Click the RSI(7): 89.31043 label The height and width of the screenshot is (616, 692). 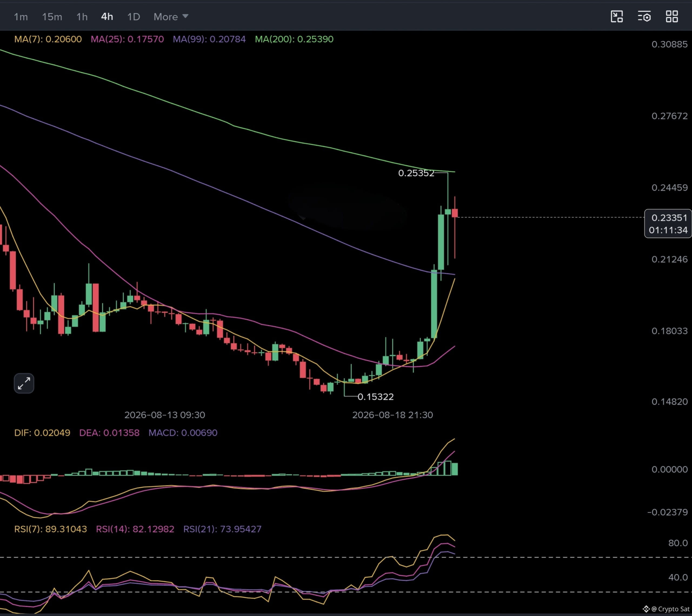tap(51, 529)
